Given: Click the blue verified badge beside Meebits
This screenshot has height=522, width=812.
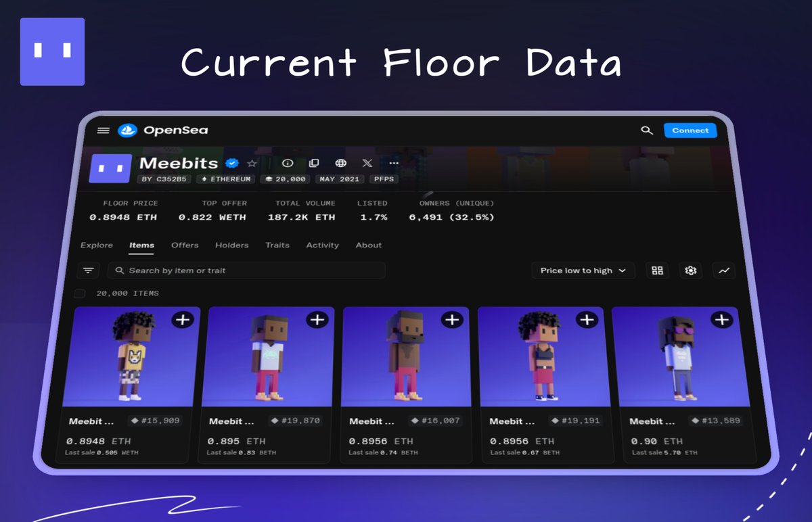Looking at the screenshot, I should pyautogui.click(x=232, y=164).
